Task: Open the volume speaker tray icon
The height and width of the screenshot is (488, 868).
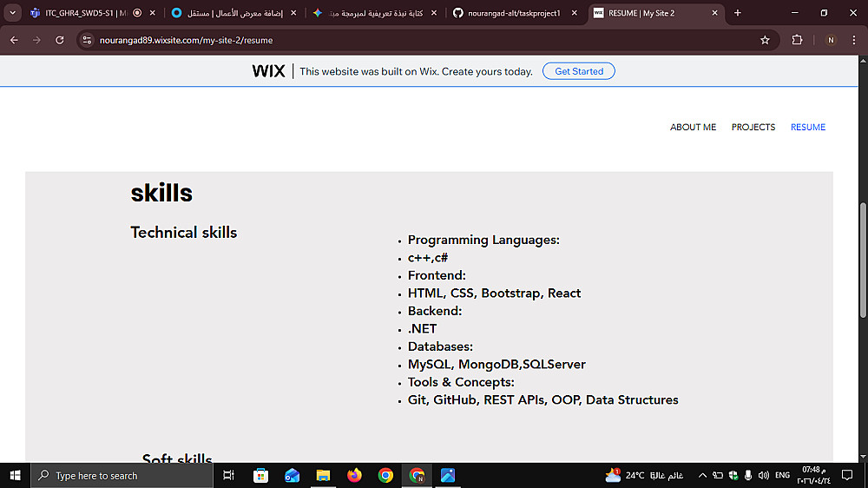Action: [763, 475]
